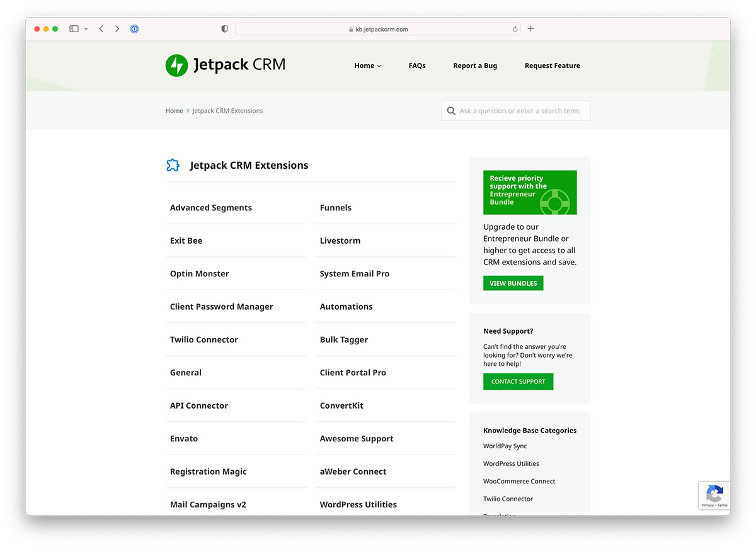Open the Home dropdown menu
756x549 pixels.
point(368,65)
